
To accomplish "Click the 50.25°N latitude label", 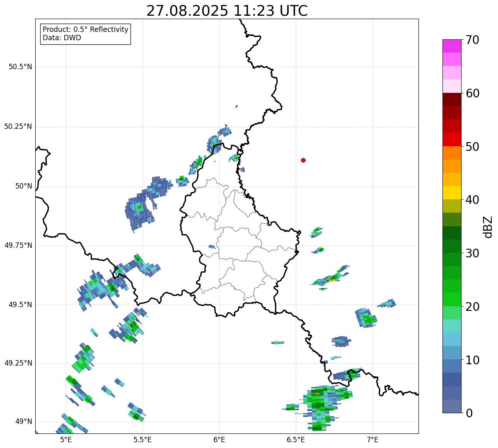I will pos(18,126).
